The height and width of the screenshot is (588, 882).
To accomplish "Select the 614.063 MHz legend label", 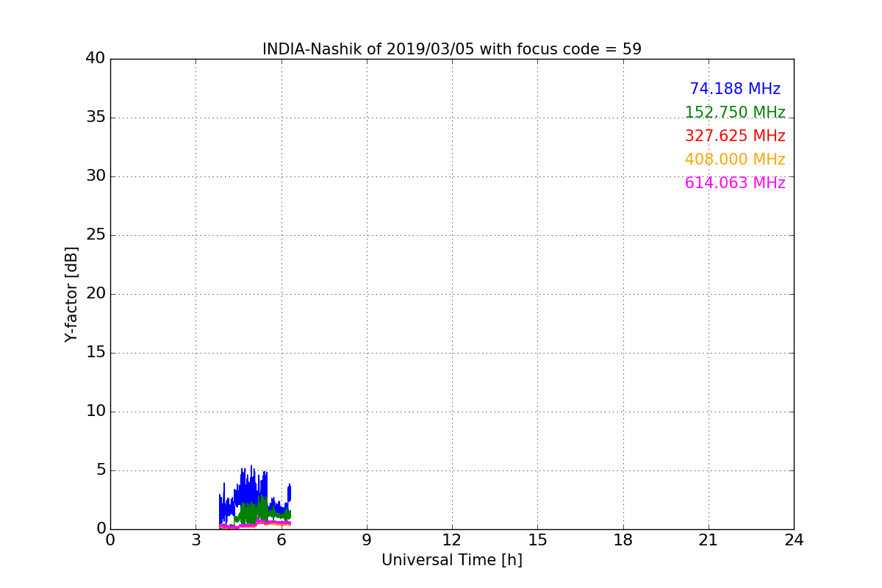I will [x=735, y=183].
